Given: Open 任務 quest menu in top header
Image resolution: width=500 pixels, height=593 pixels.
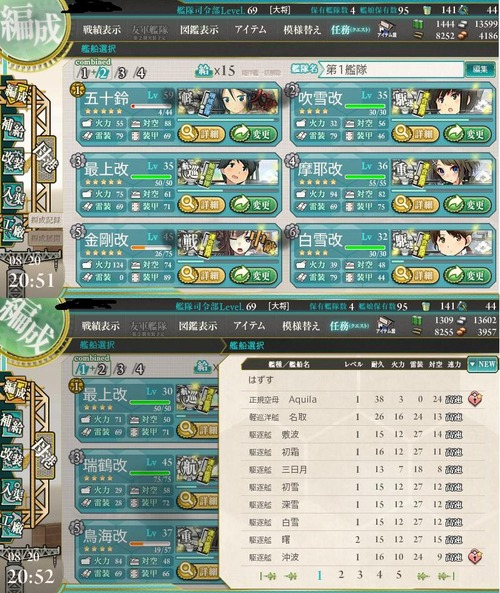Looking at the screenshot, I should pyautogui.click(x=350, y=29).
